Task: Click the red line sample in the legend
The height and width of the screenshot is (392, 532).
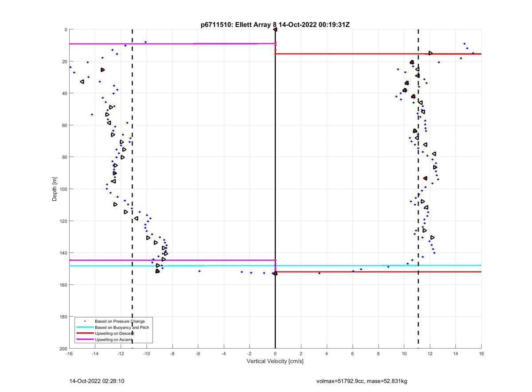Action: pyautogui.click(x=85, y=333)
